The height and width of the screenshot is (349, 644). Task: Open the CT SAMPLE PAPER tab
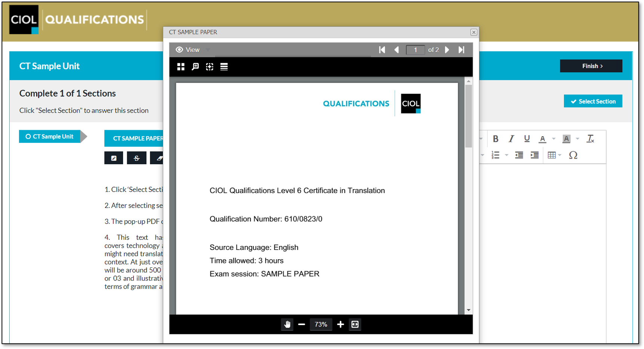134,138
